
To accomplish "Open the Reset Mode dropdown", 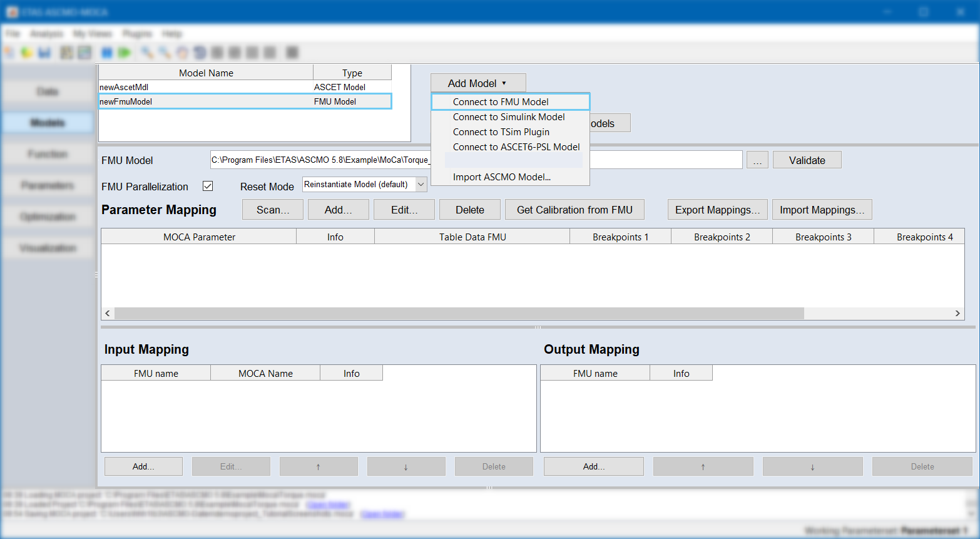I will [x=421, y=185].
